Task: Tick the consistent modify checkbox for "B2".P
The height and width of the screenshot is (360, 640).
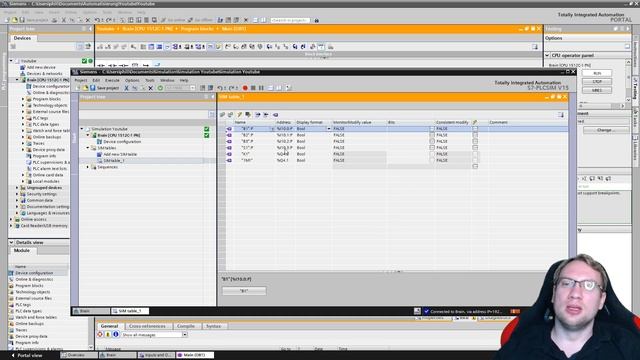Action: click(x=475, y=135)
